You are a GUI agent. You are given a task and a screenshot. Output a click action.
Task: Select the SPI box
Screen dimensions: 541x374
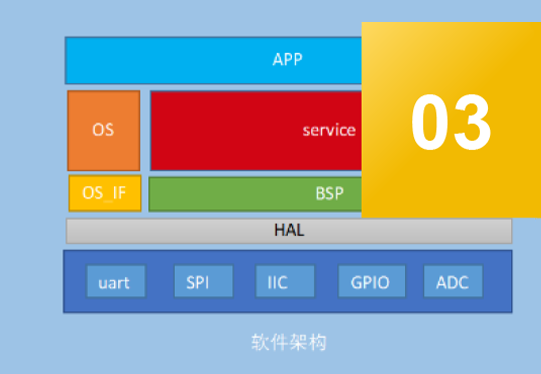tap(204, 281)
